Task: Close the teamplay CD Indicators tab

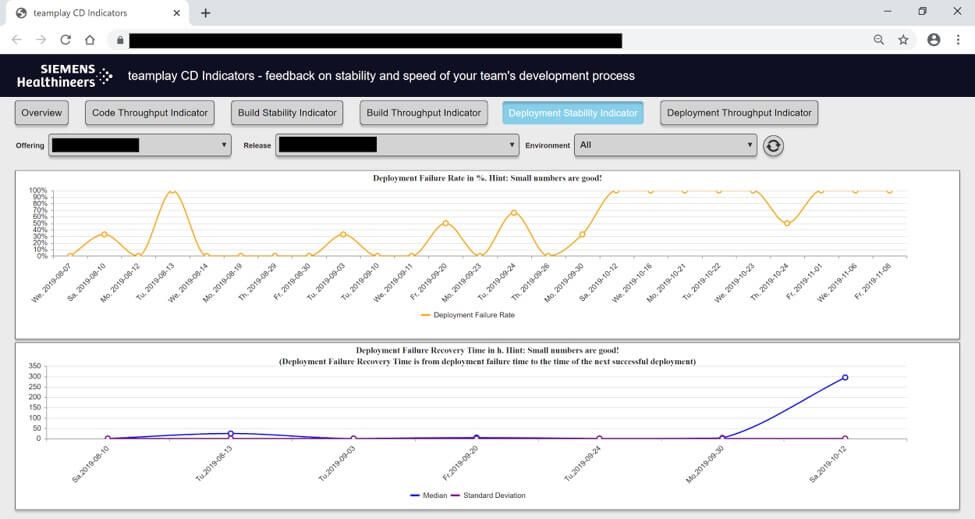Action: coord(177,12)
